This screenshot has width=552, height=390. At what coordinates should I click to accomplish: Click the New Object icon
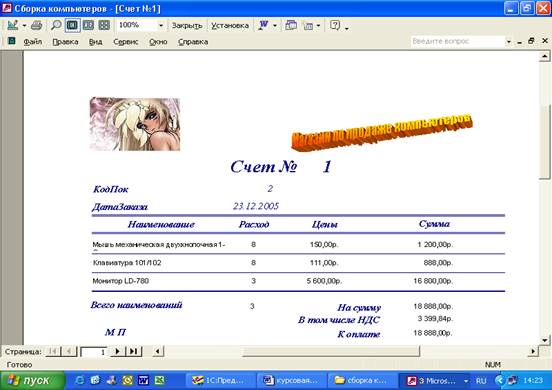308,25
